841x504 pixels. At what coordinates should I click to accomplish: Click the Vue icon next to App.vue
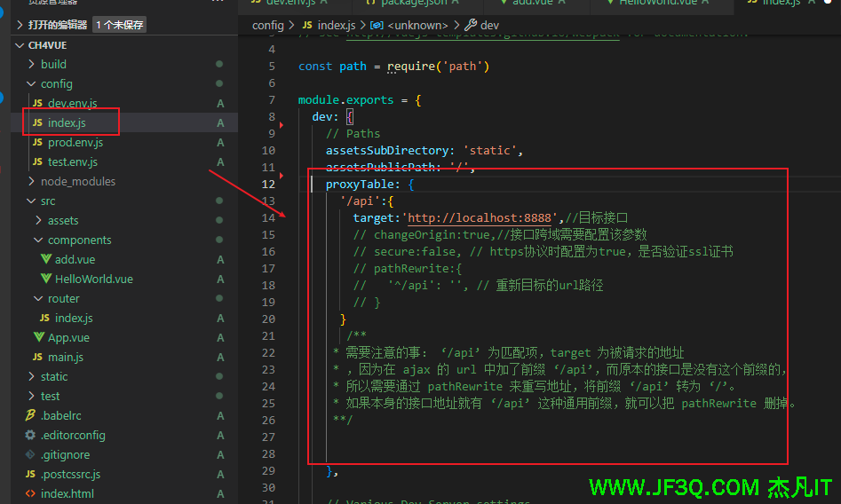(x=38, y=337)
